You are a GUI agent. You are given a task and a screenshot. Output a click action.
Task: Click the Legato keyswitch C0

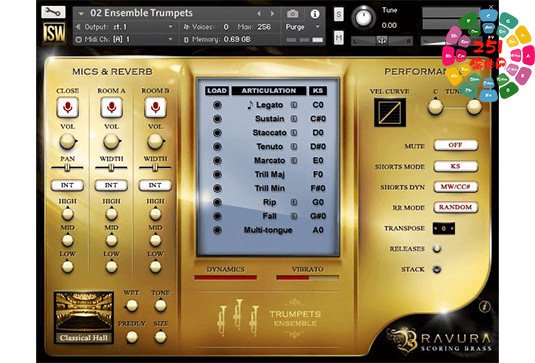(x=318, y=105)
